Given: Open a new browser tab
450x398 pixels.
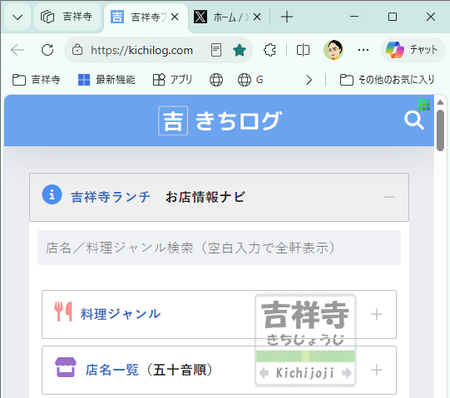Looking at the screenshot, I should coord(287,17).
